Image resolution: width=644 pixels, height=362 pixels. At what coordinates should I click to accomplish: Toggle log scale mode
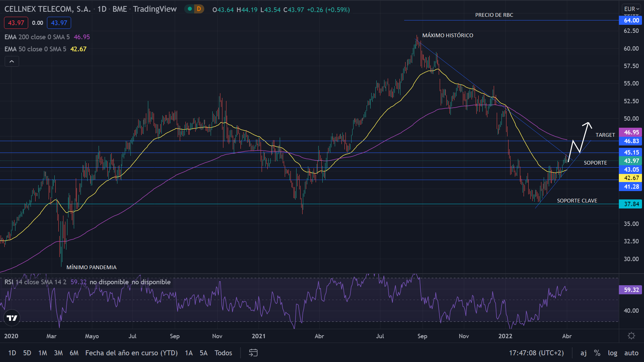tap(612, 353)
